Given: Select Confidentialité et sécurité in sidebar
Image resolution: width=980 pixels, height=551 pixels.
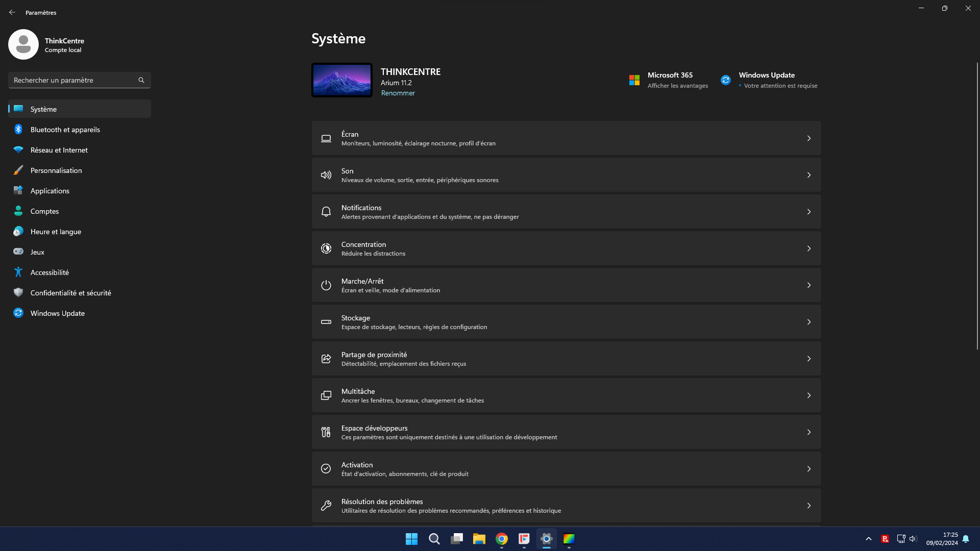Looking at the screenshot, I should coord(70,293).
